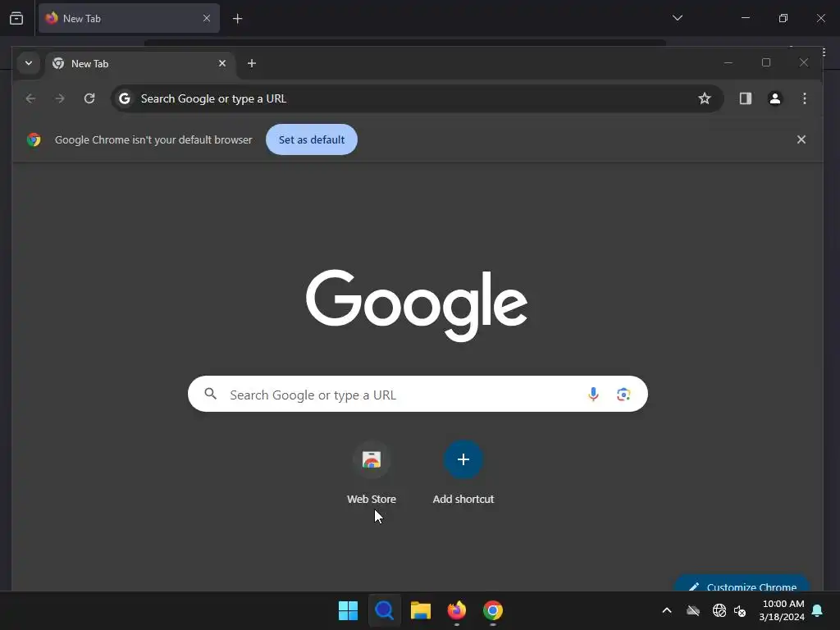Image resolution: width=840 pixels, height=630 pixels.
Task: Open the Web Store shortcut
Action: (x=372, y=473)
